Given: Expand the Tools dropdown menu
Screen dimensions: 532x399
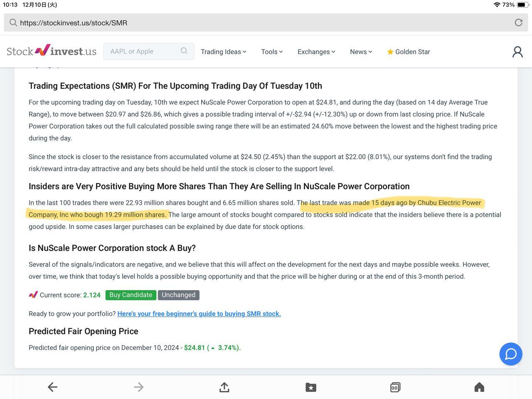Looking at the screenshot, I should [x=272, y=52].
